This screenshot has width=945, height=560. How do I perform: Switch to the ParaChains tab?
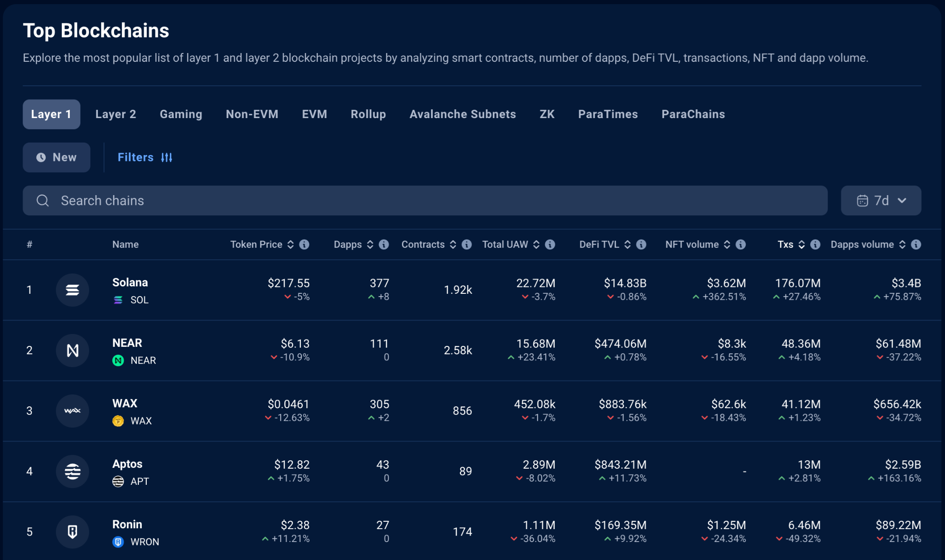click(x=693, y=114)
